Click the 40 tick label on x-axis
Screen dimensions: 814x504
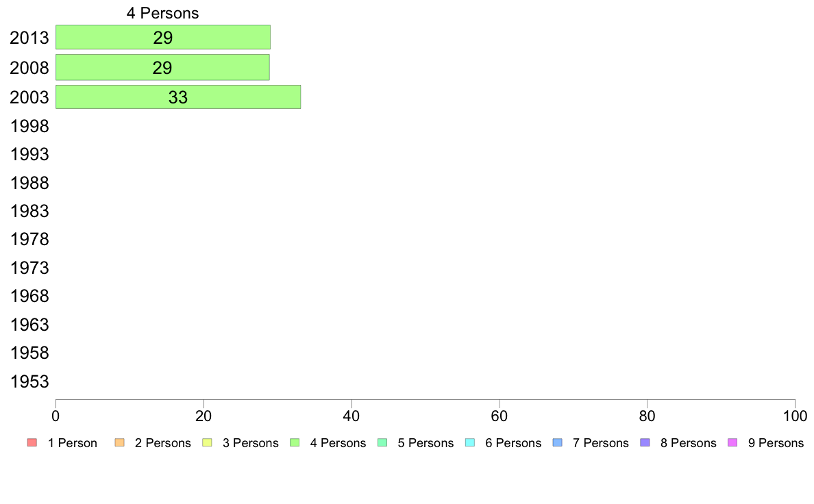click(x=351, y=416)
